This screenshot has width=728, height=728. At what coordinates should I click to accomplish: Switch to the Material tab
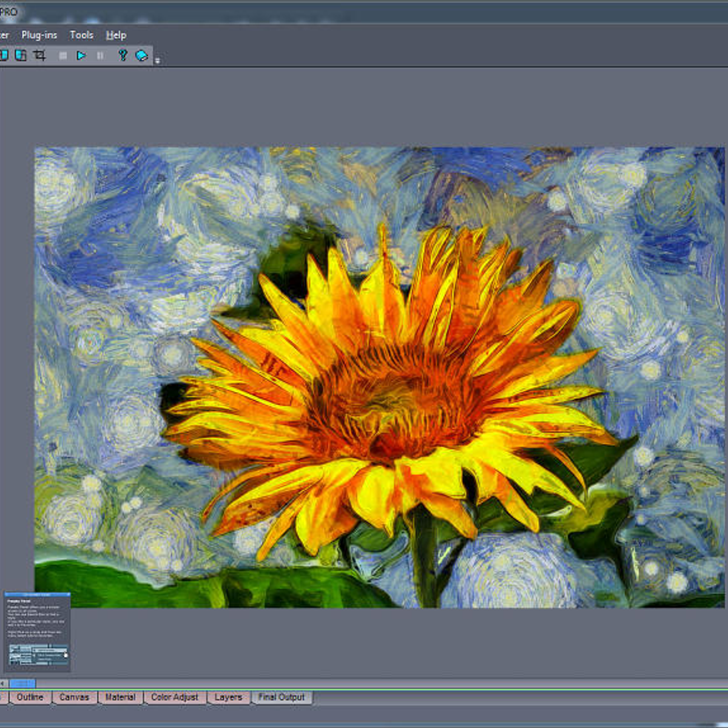point(120,698)
